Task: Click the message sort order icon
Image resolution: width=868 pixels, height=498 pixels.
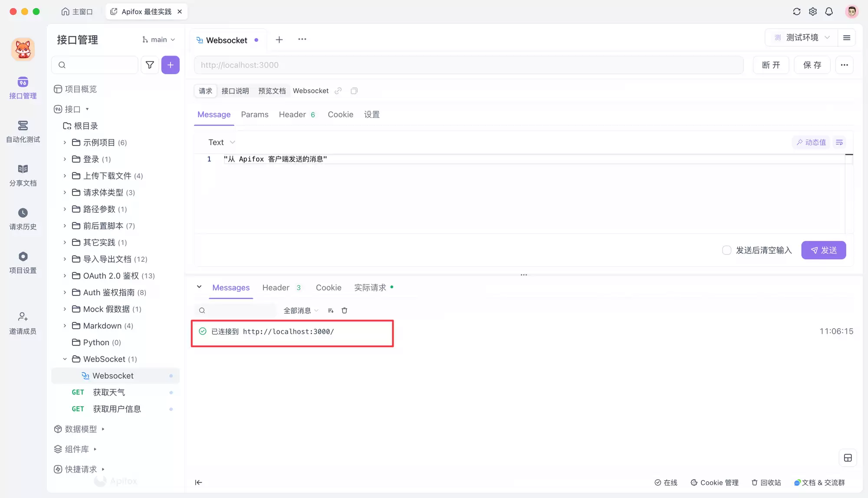Action: [x=331, y=310]
